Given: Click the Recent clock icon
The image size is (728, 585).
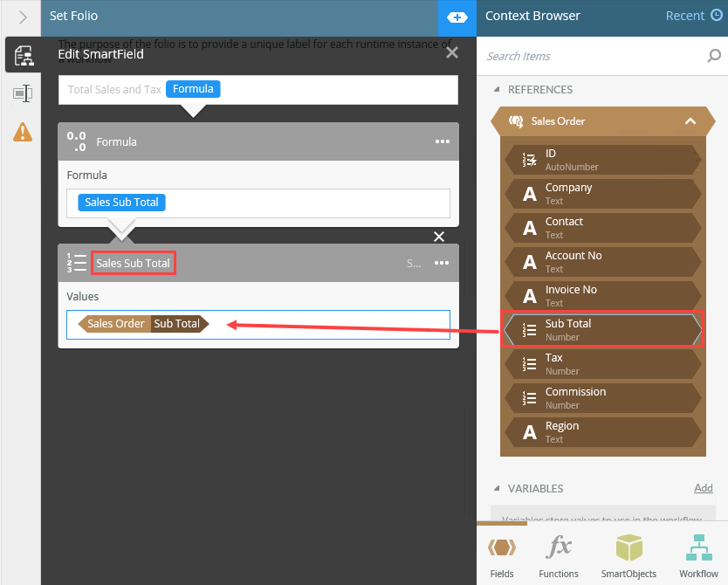Looking at the screenshot, I should 717,16.
